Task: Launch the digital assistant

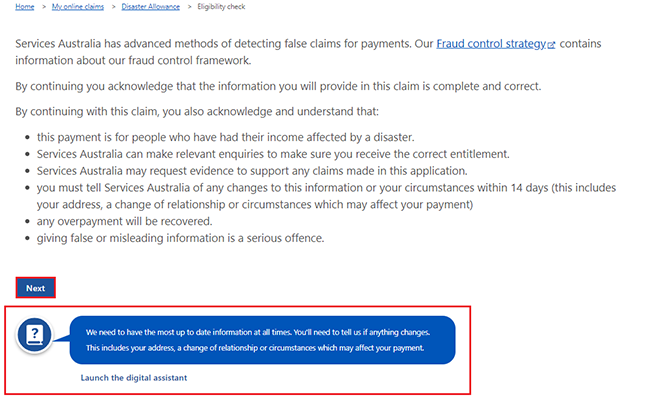Action: coord(134,378)
